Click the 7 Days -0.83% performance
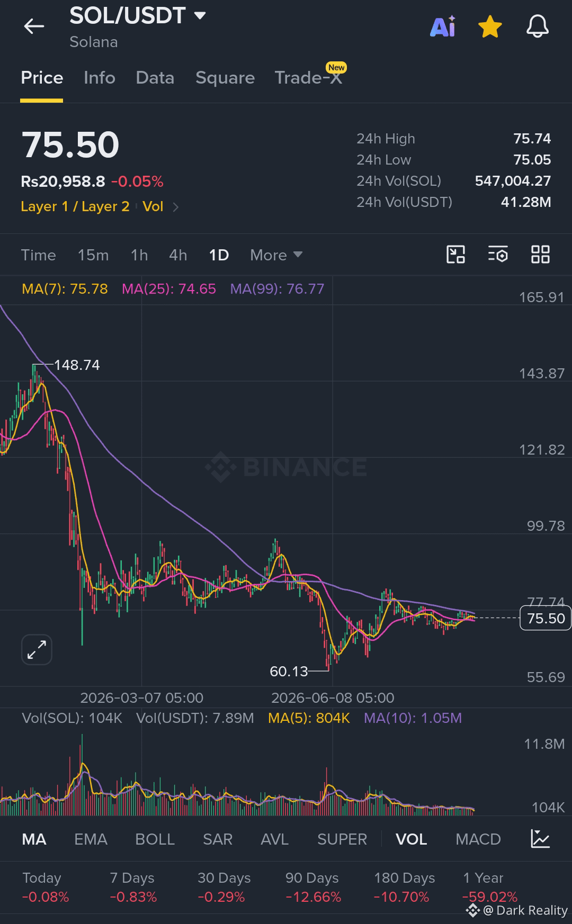 pos(133,887)
